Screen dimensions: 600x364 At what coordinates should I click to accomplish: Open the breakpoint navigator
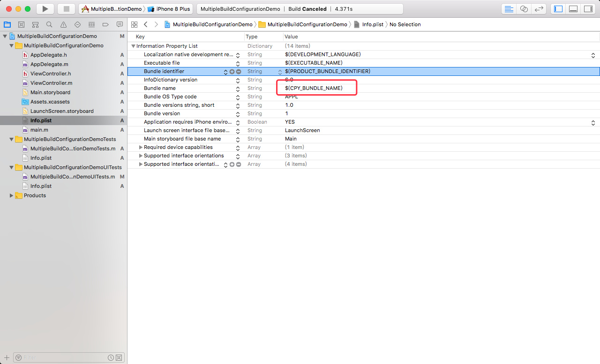pos(105,24)
